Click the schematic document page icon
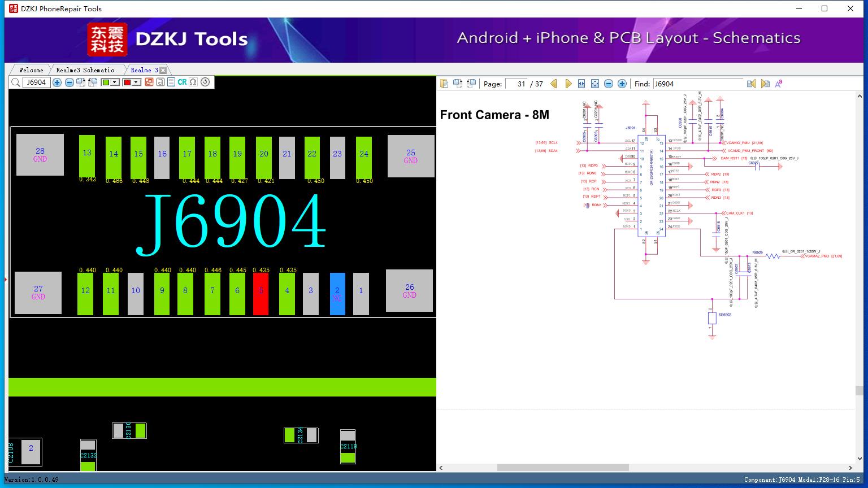Viewport: 868px width, 488px height. coord(444,84)
